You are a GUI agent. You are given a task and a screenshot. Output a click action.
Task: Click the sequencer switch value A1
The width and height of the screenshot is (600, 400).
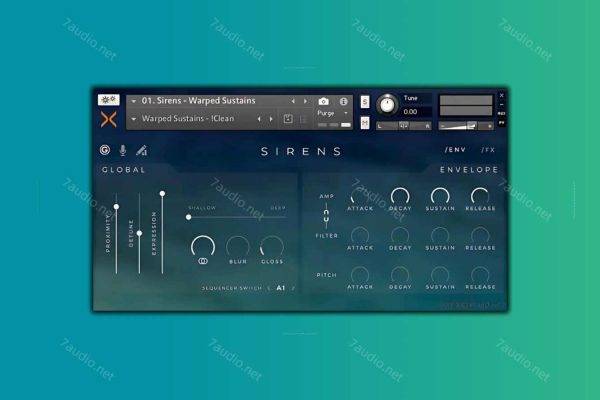pos(281,288)
